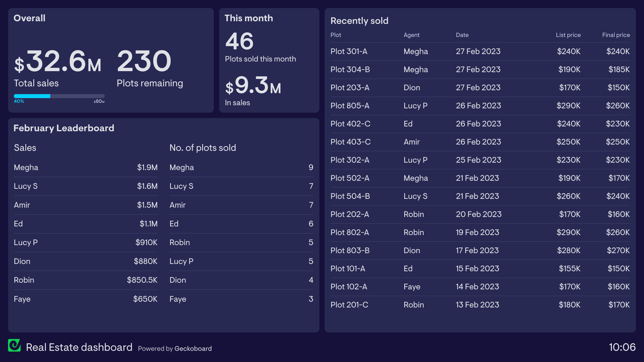Screen dimensions: 644x362
Task: Click Robin in the plots sold leaderboard
Action: [x=180, y=243]
